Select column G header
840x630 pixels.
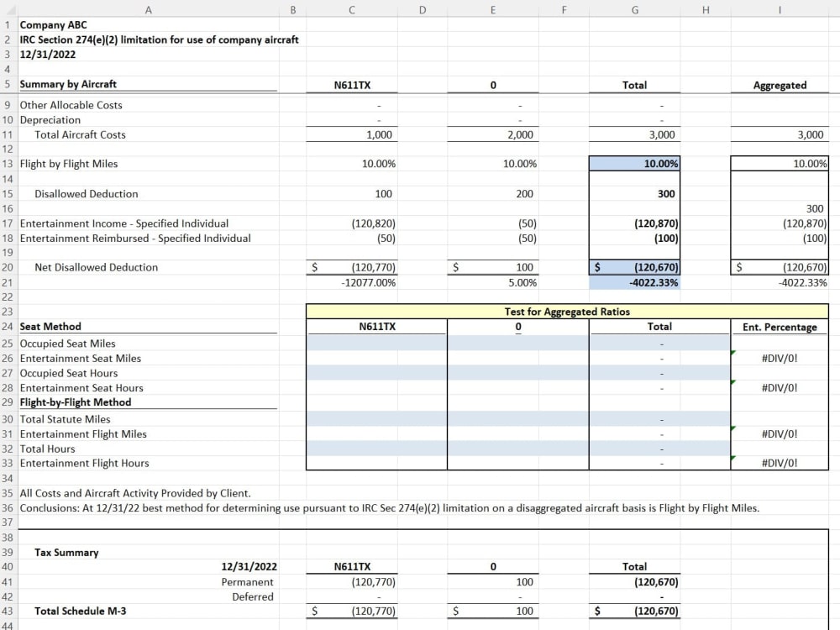coord(635,9)
